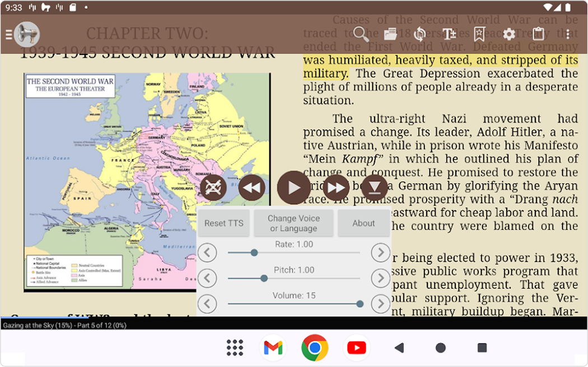Tap the bookmark star icon
This screenshot has width=588, height=367.
(479, 34)
